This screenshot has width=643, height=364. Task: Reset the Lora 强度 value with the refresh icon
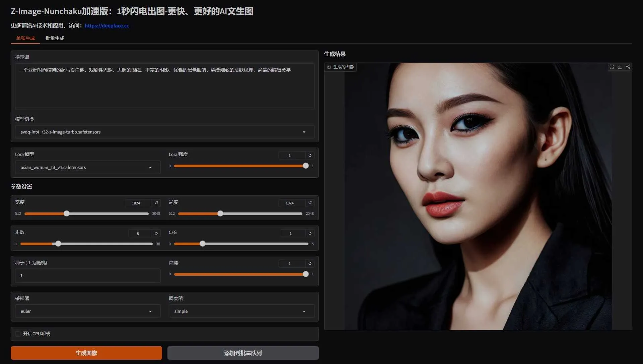pos(310,155)
